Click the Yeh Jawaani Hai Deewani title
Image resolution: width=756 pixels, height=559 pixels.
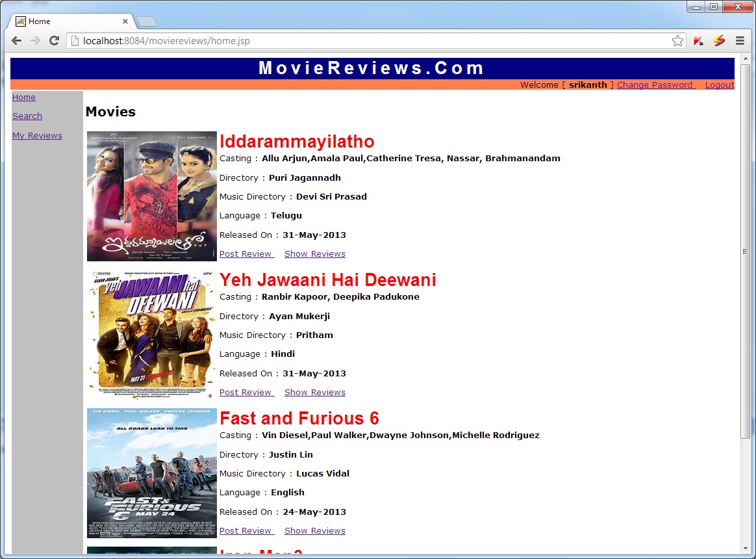[327, 280]
